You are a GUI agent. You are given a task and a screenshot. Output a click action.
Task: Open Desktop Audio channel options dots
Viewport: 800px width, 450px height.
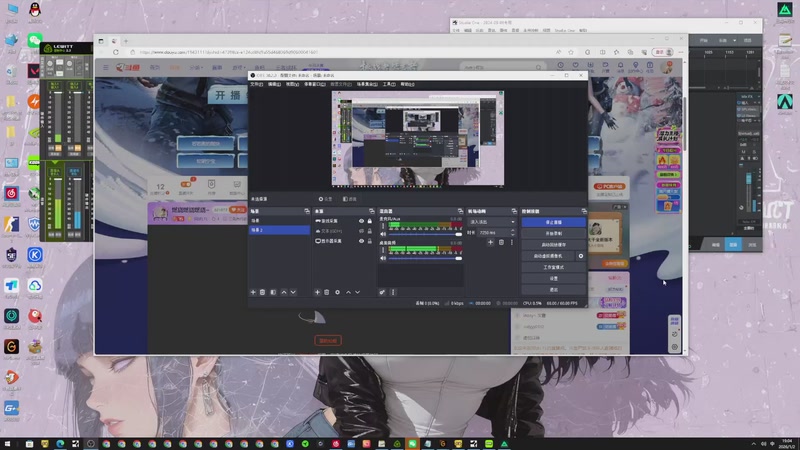[x=383, y=250]
